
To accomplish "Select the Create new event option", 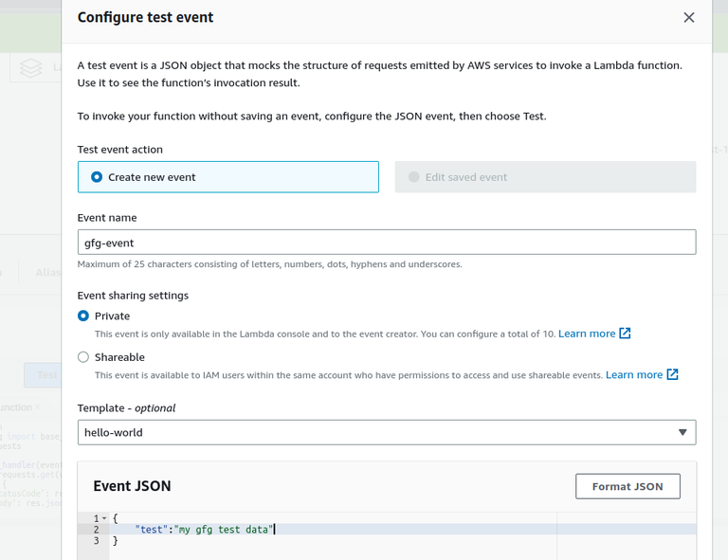I will pos(97,177).
